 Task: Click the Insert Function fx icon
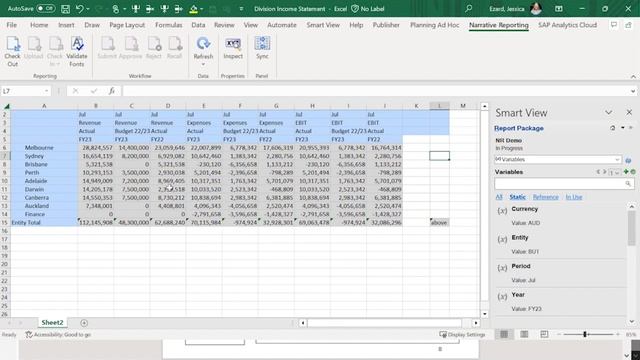pos(111,91)
